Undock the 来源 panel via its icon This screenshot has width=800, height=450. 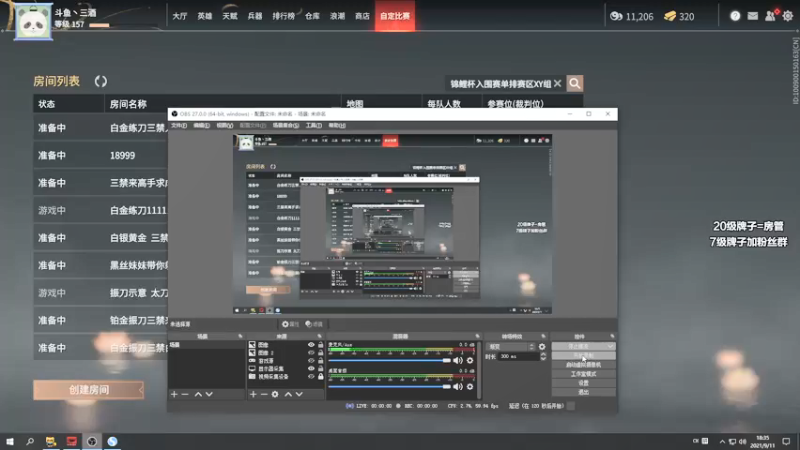coord(319,336)
